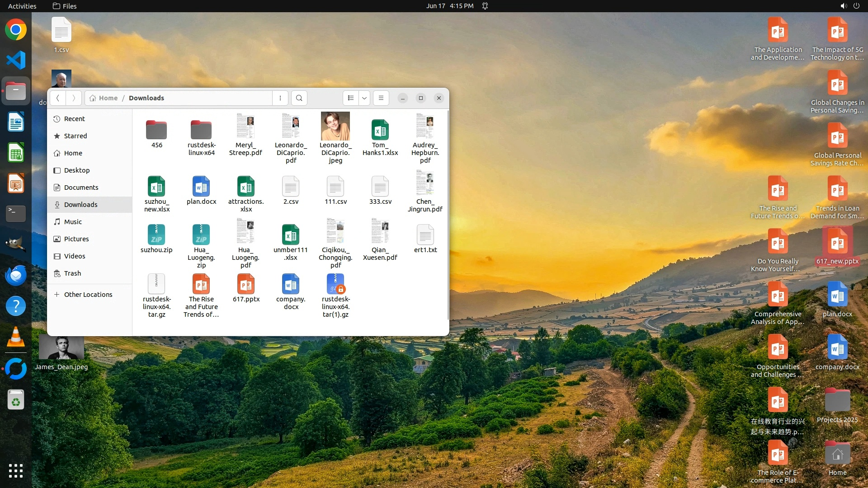Open view options dropdown arrow
This screenshot has width=868, height=488.
pyautogui.click(x=364, y=98)
